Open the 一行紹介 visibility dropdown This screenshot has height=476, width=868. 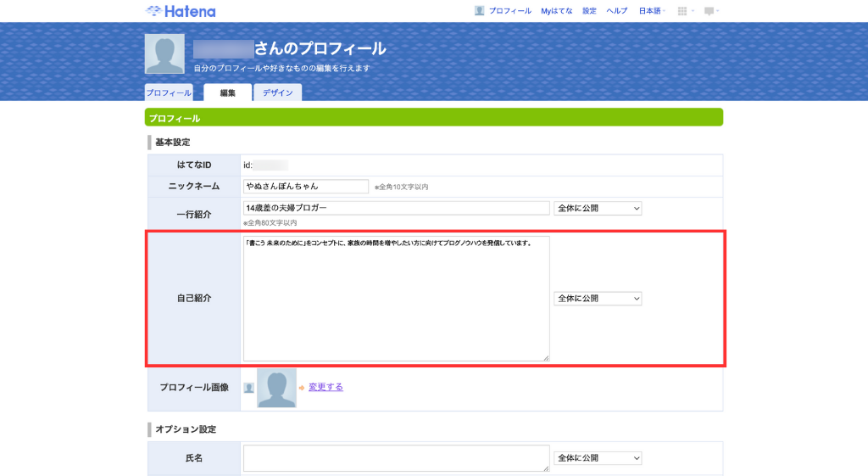tap(598, 209)
